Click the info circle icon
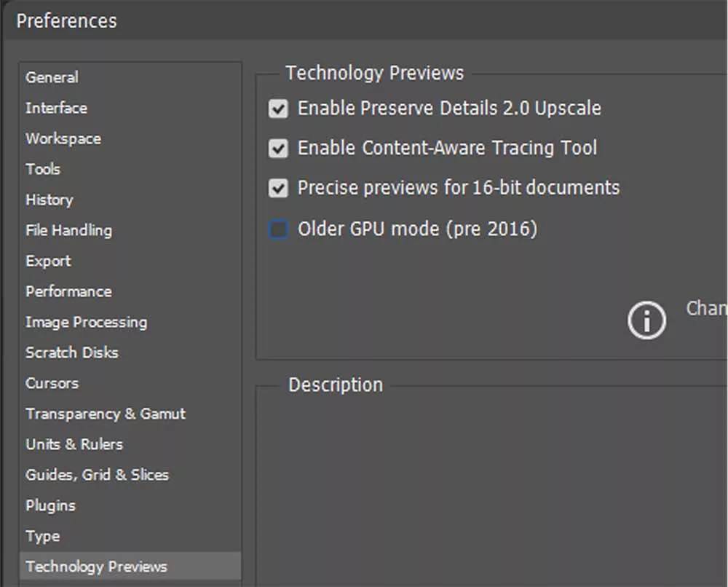 coord(646,320)
